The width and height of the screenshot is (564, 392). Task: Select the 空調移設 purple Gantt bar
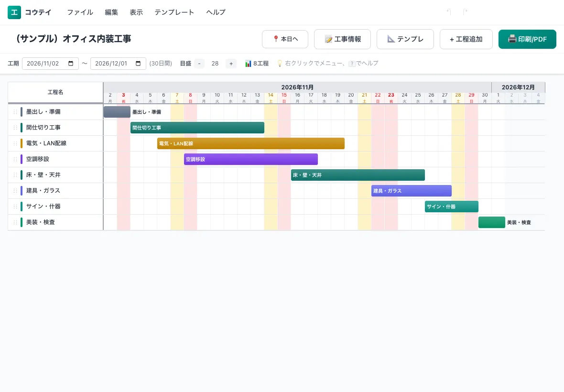tap(251, 159)
